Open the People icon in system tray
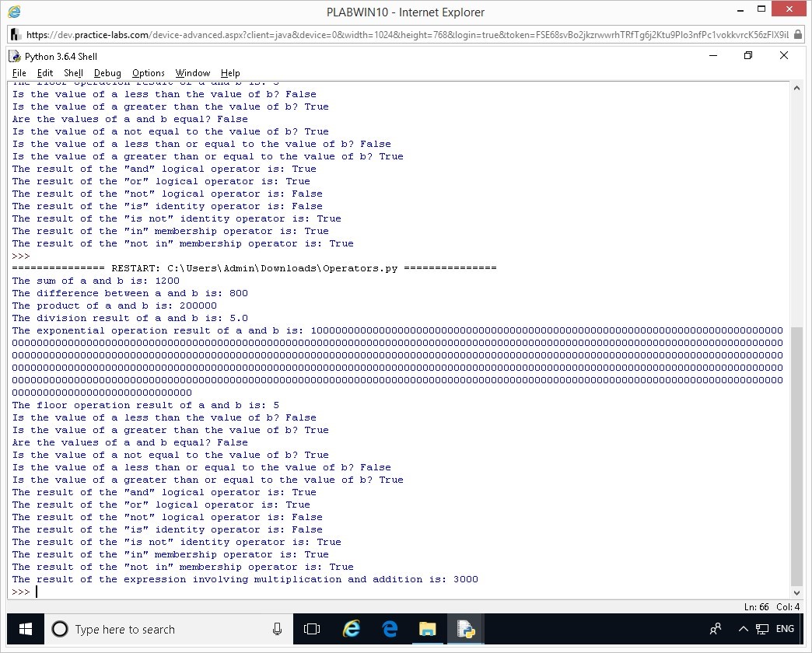Viewport: 812px width, 653px height. (x=716, y=629)
